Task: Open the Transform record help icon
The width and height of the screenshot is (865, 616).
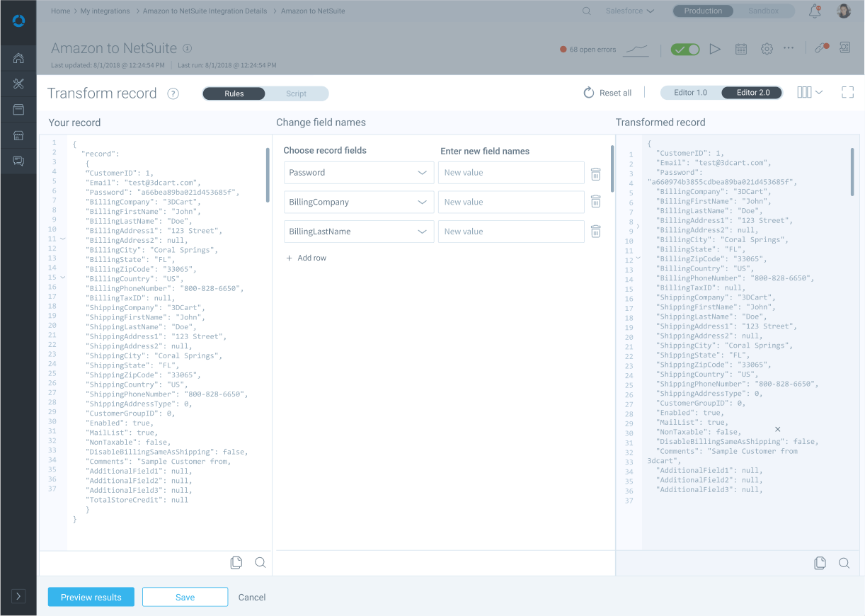Action: (173, 93)
